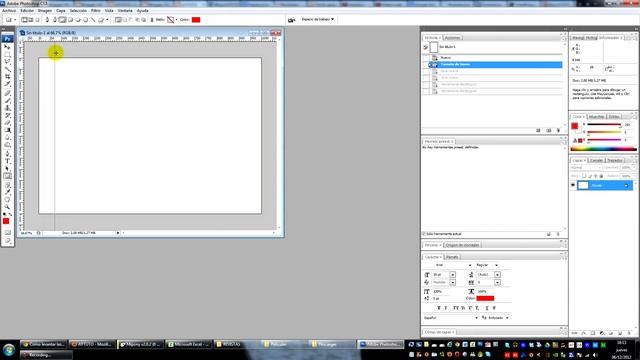
Task: Open font family dropdown showing Arial
Action: click(470, 265)
